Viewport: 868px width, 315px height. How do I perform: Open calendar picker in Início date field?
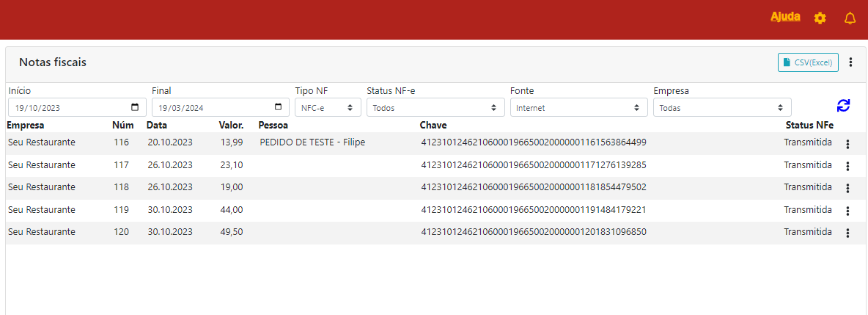(135, 107)
